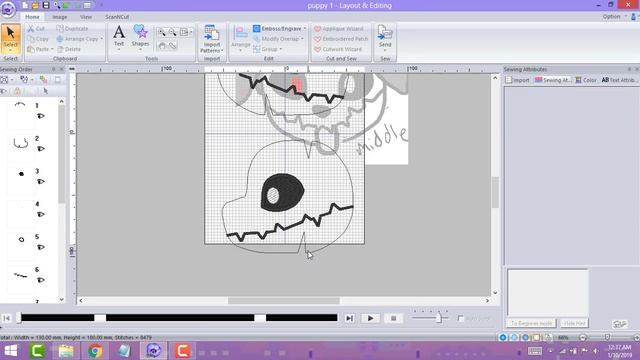Select the Pan hand tool
Screen dimensions: 640x360
[x=162, y=46]
